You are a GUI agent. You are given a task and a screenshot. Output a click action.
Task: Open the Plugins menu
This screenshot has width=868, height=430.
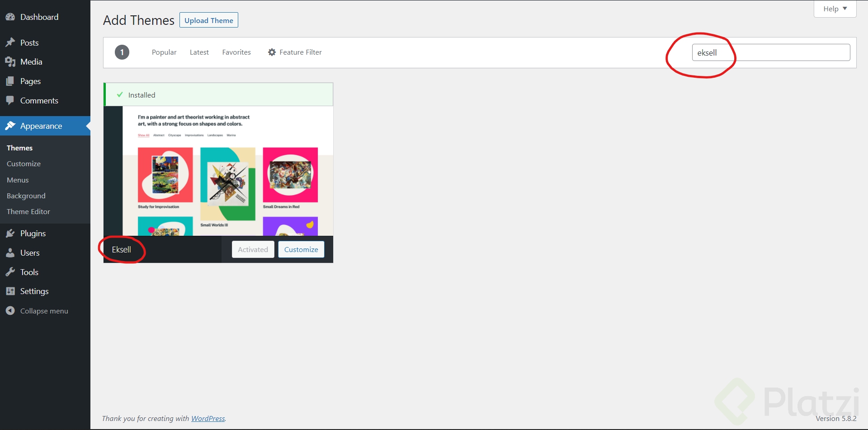(x=45, y=234)
